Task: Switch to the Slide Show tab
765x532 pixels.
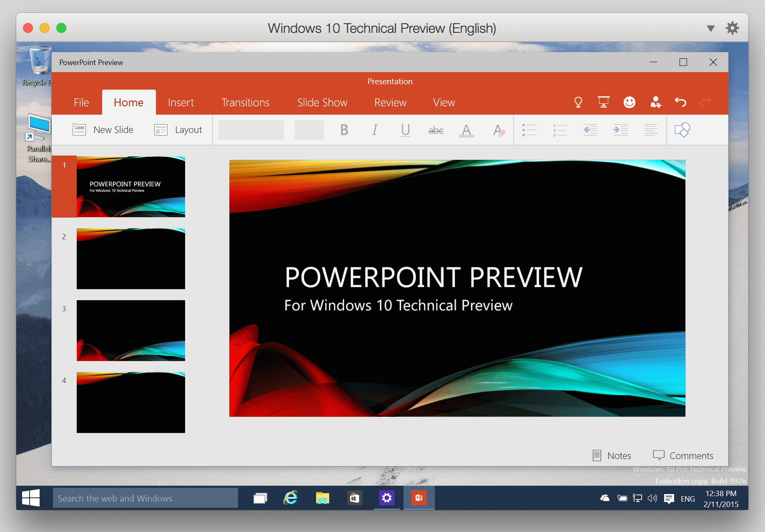Action: pos(322,103)
